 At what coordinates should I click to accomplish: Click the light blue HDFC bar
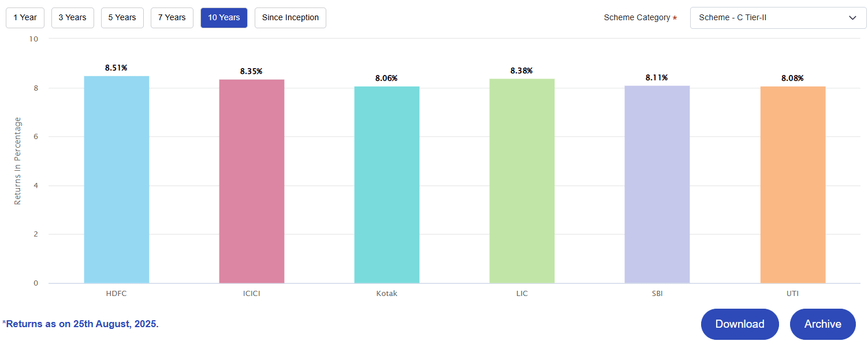click(116, 179)
